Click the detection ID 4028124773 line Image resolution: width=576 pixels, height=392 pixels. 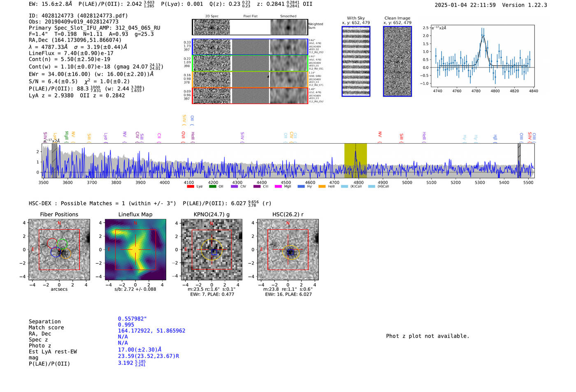[78, 16]
